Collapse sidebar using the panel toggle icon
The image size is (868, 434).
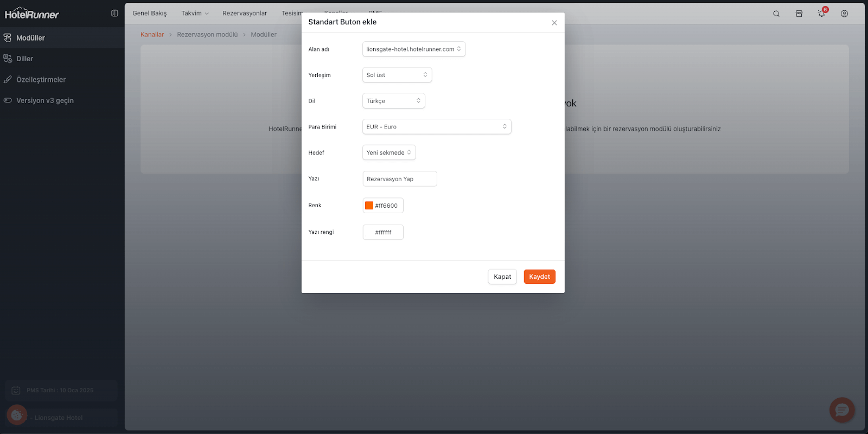click(114, 14)
